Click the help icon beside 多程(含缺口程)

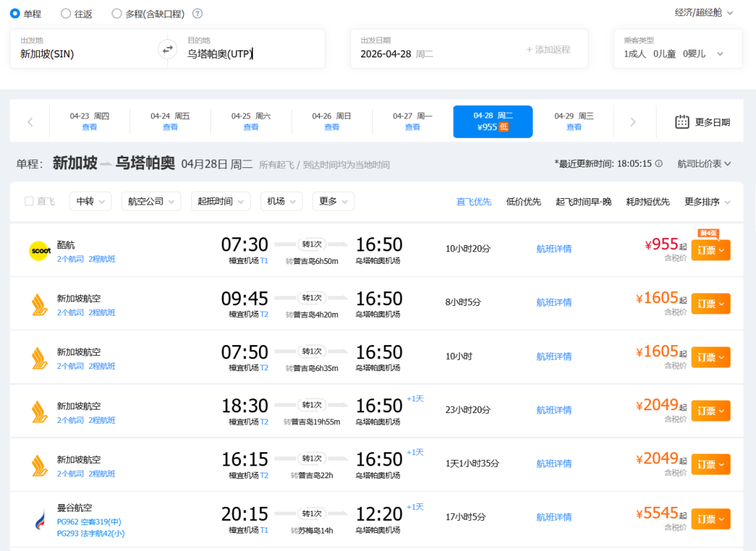197,13
